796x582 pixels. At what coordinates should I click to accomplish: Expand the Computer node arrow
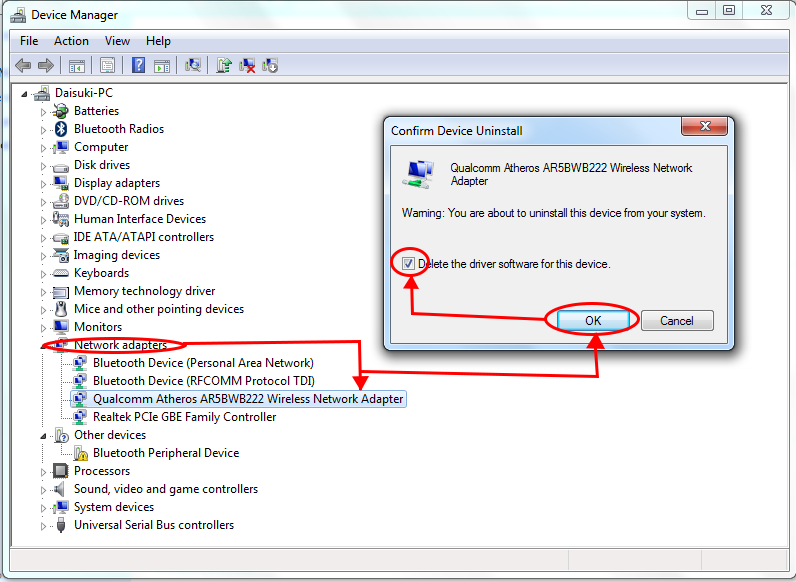click(x=44, y=148)
